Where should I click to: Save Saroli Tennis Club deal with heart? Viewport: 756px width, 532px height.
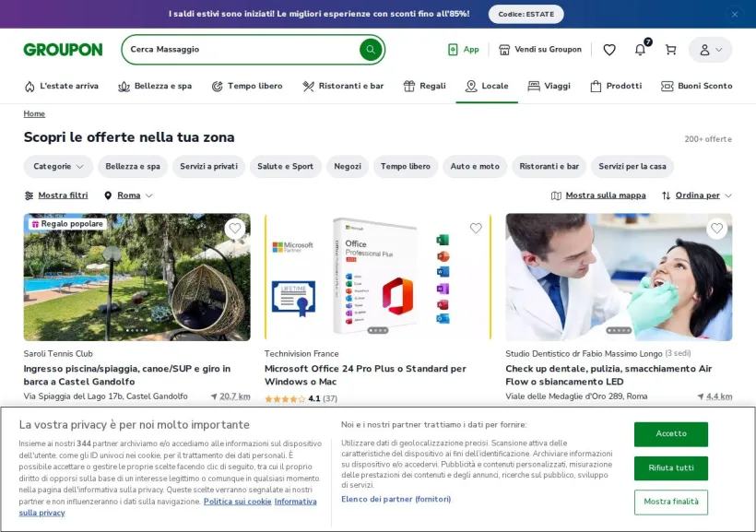click(x=235, y=228)
